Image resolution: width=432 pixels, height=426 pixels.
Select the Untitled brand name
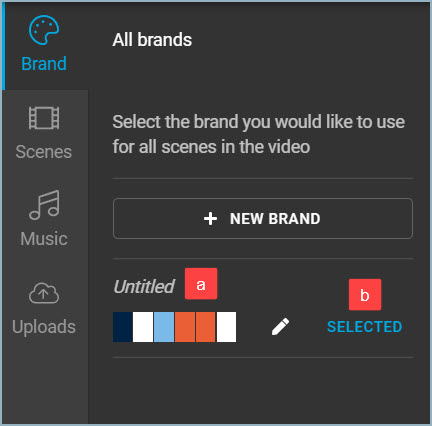click(x=144, y=287)
